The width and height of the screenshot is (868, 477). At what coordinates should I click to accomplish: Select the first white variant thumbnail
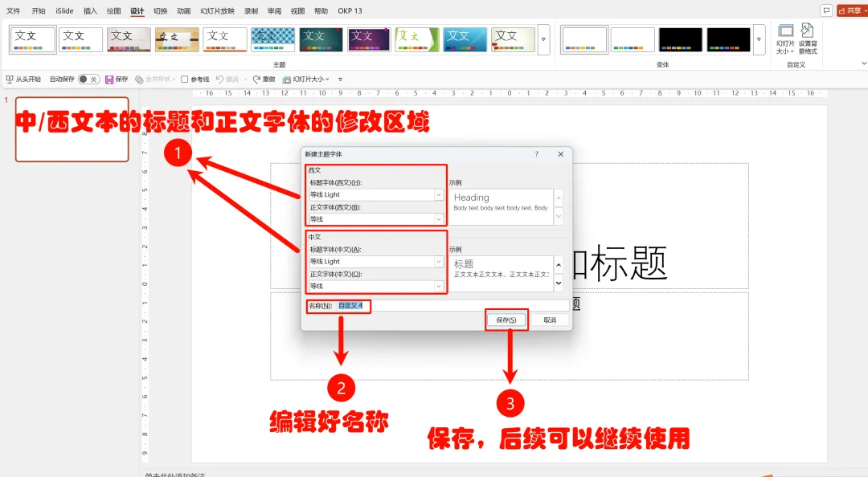[x=584, y=40]
